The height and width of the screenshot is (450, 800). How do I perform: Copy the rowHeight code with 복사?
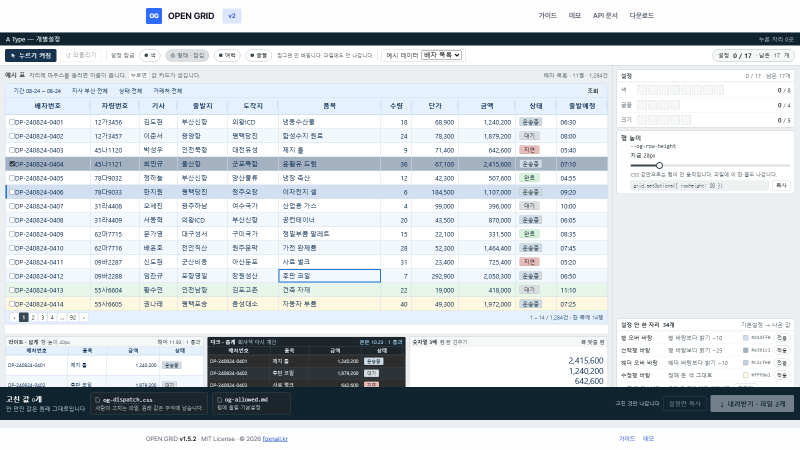point(781,186)
